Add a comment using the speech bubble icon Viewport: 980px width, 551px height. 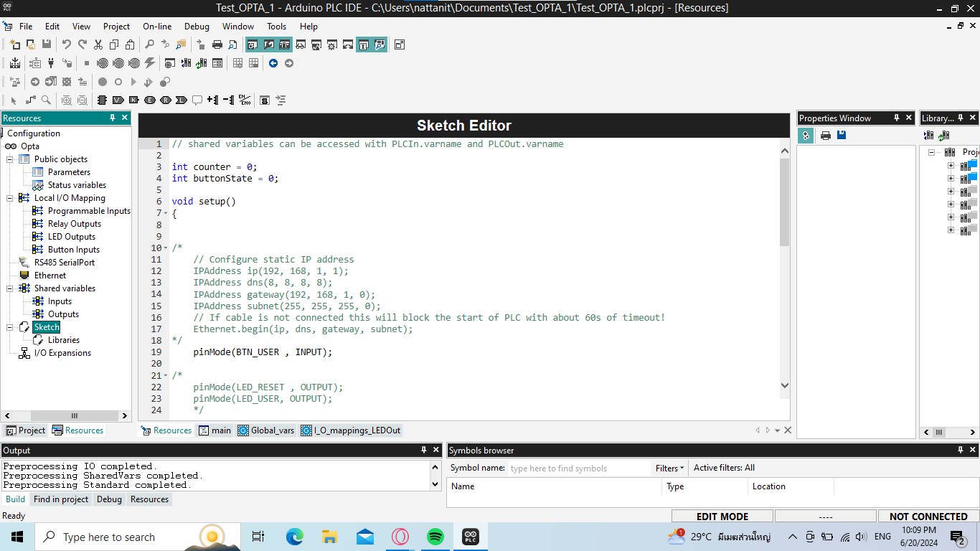tap(197, 100)
